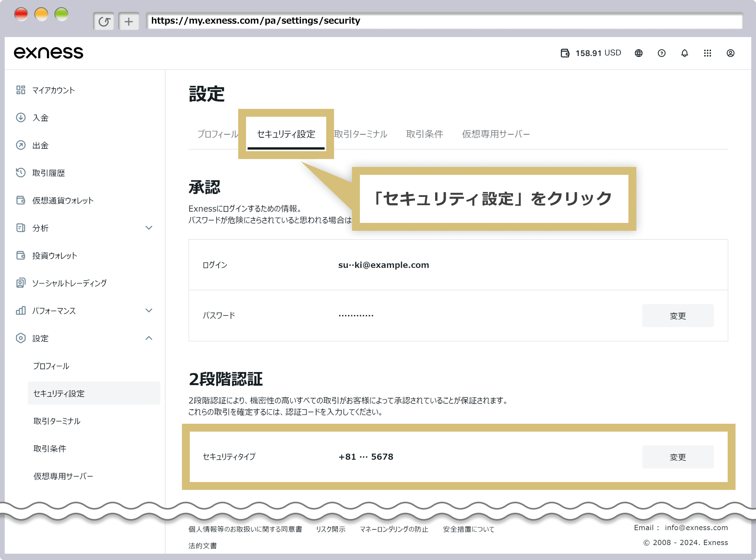Switch to the 取引条件 tab
756x560 pixels.
[424, 134]
